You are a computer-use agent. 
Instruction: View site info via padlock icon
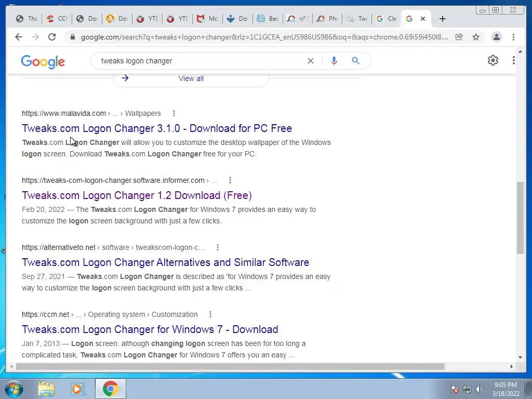tap(72, 37)
